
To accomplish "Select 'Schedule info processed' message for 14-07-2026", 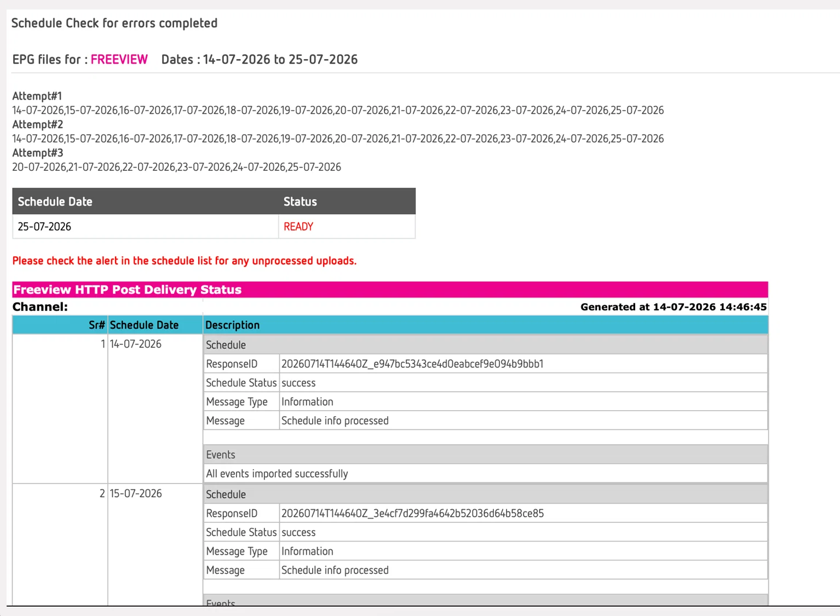I will 335,421.
